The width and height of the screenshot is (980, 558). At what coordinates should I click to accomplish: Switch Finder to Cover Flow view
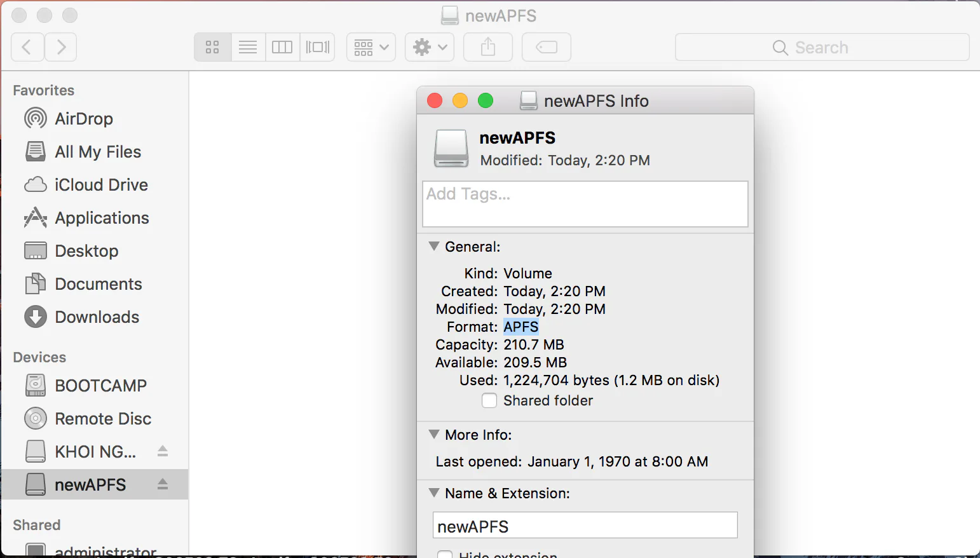pos(318,47)
